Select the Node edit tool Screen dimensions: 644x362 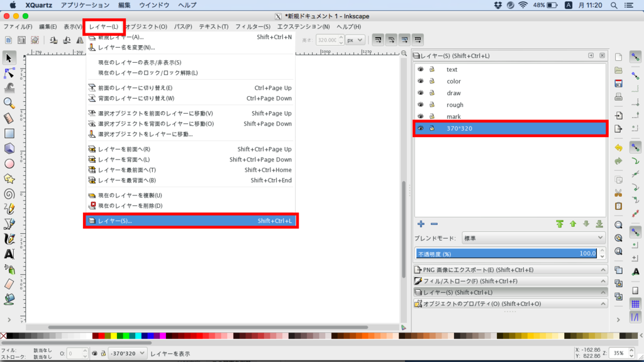tap(9, 73)
